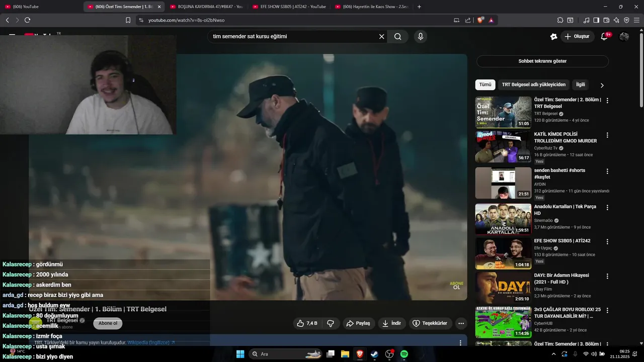Viewport: 644px width, 362px height.
Task: Open Spotify from the taskbar
Action: [x=404, y=354]
